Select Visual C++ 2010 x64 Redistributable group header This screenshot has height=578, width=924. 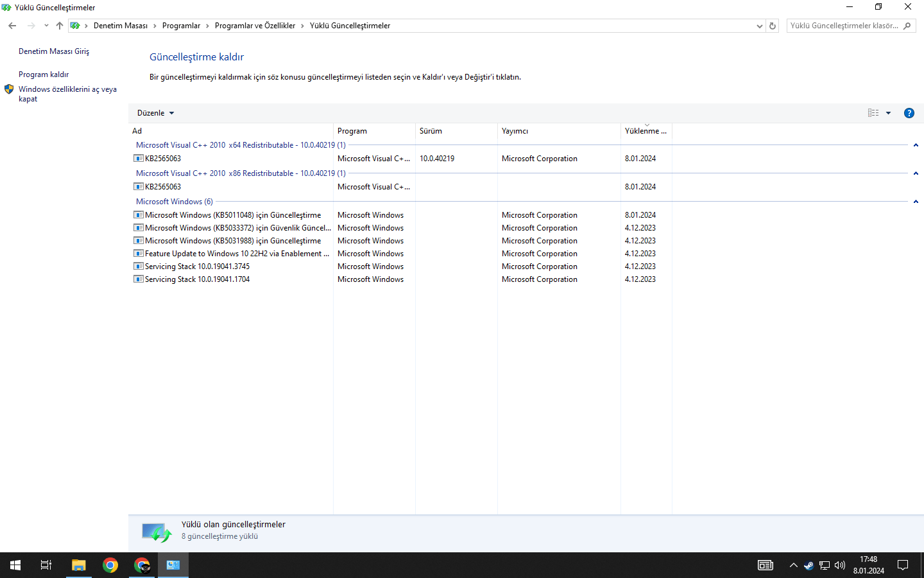point(241,145)
